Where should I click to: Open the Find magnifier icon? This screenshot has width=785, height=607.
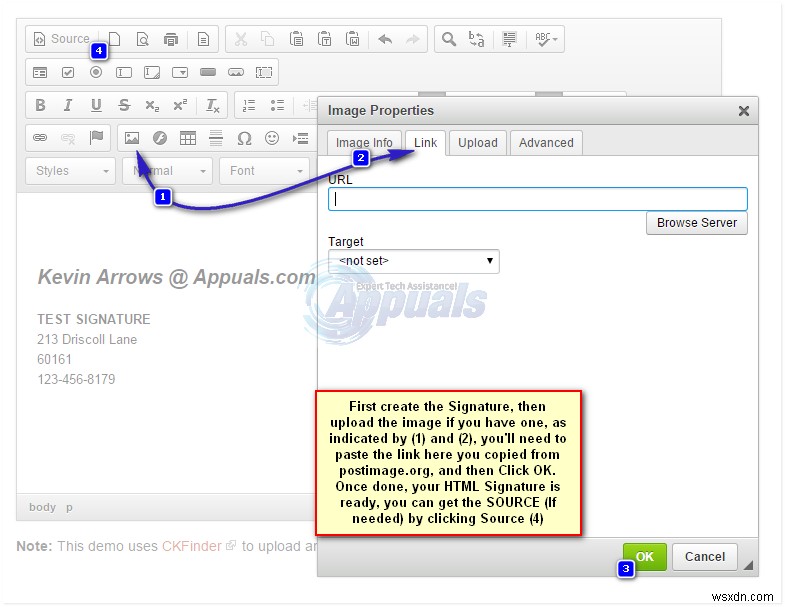[x=449, y=39]
